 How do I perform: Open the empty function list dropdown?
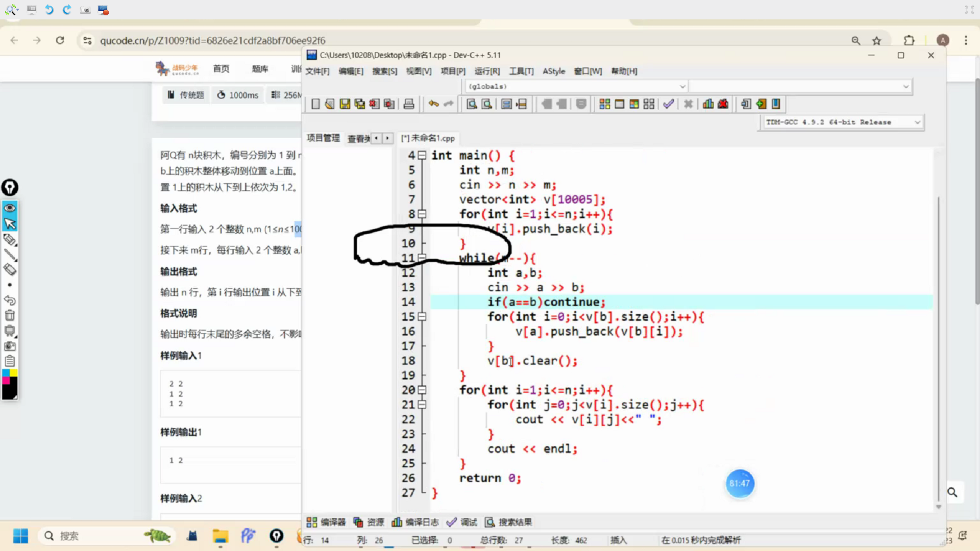coord(800,86)
